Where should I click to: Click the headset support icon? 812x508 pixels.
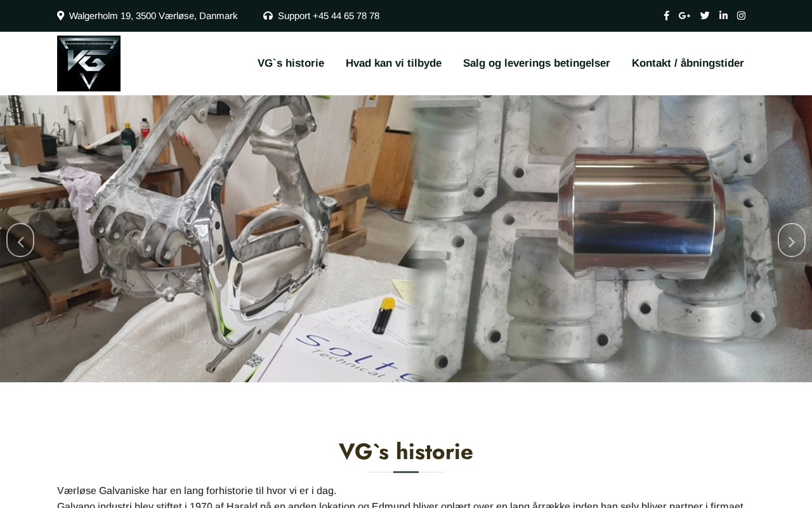[268, 16]
